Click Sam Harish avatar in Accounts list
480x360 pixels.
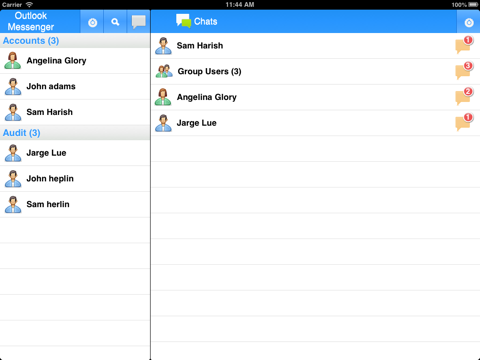point(13,112)
